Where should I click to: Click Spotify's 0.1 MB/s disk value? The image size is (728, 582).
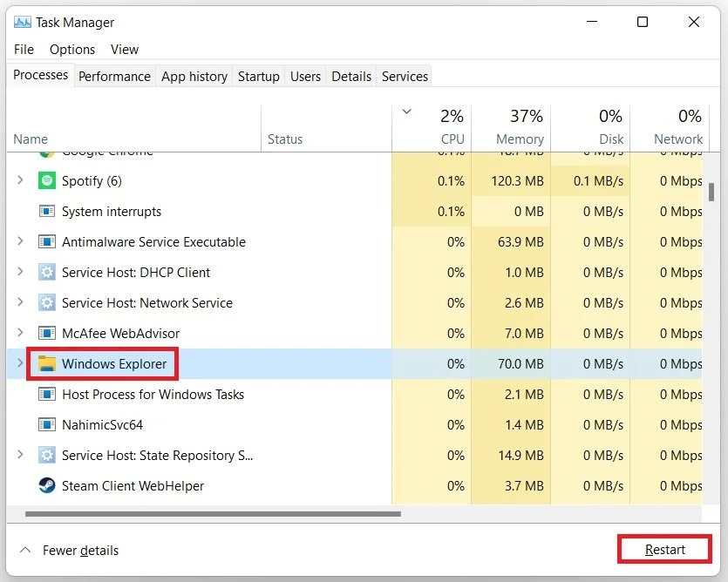coord(598,181)
